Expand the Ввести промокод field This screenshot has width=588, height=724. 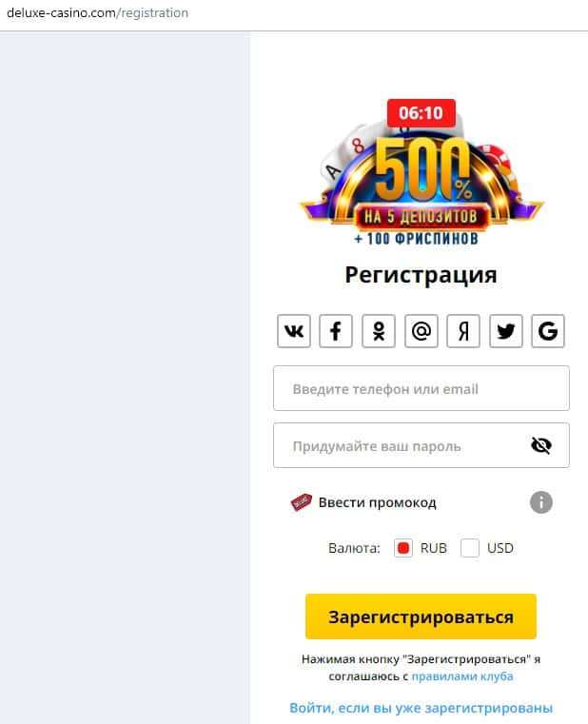click(x=377, y=502)
